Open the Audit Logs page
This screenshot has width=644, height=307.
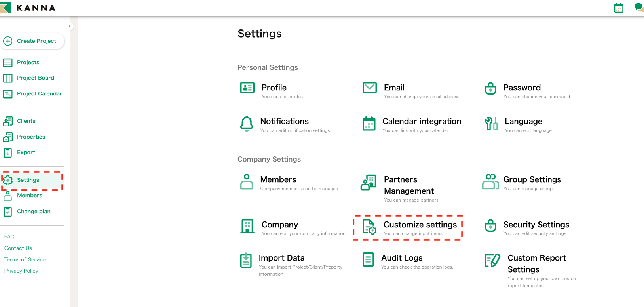coord(401,258)
